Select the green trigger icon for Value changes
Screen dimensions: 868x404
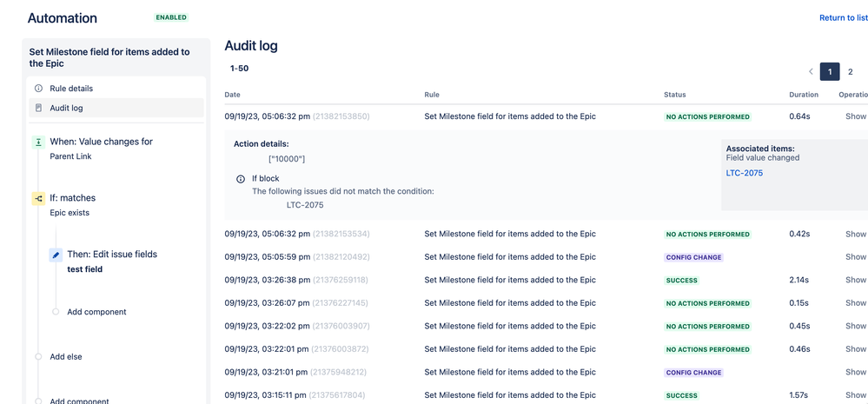pos(38,142)
